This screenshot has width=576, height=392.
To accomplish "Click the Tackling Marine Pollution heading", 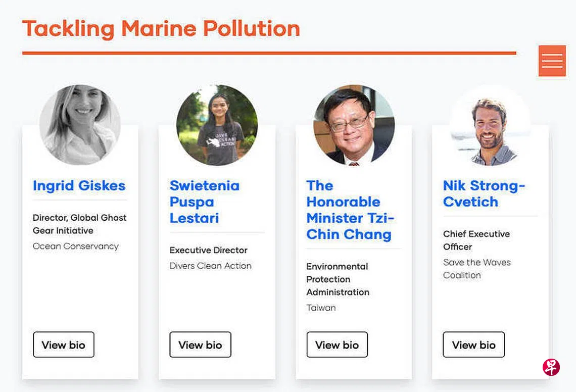I will [161, 28].
